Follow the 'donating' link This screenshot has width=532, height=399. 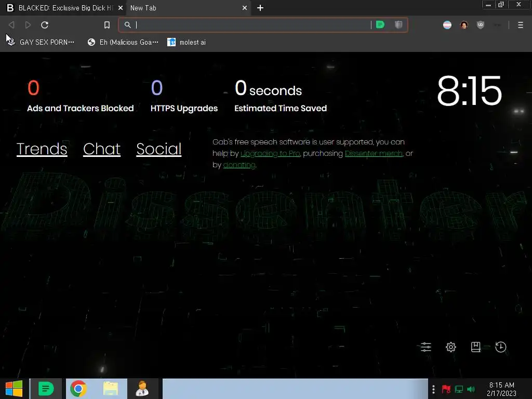(239, 165)
